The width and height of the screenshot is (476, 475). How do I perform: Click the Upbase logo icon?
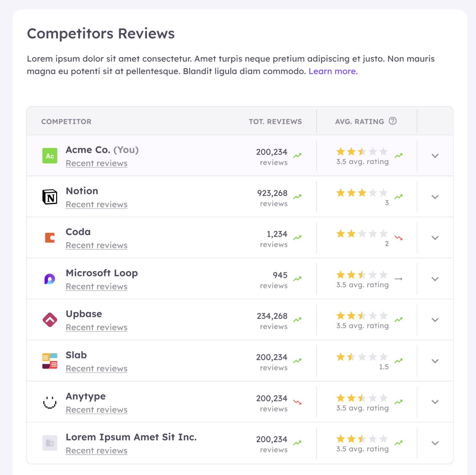[x=50, y=320]
